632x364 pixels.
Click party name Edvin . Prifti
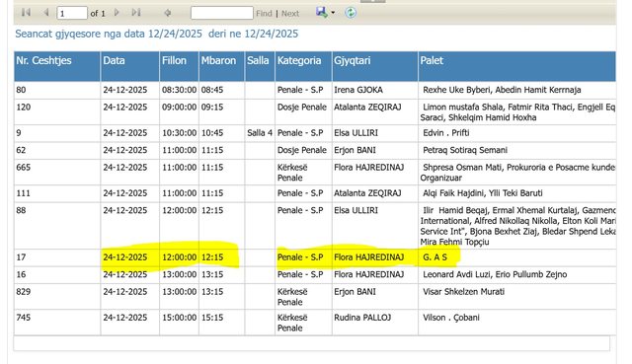pyautogui.click(x=445, y=133)
